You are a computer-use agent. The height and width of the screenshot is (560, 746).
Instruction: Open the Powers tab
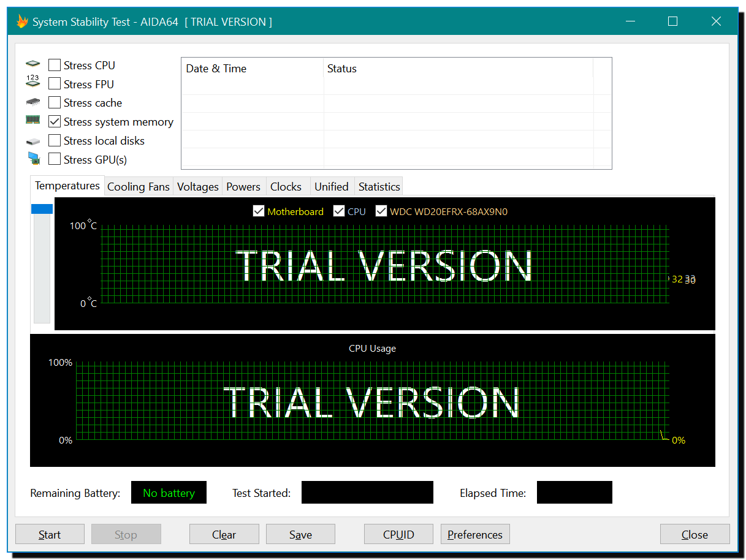[x=243, y=187]
